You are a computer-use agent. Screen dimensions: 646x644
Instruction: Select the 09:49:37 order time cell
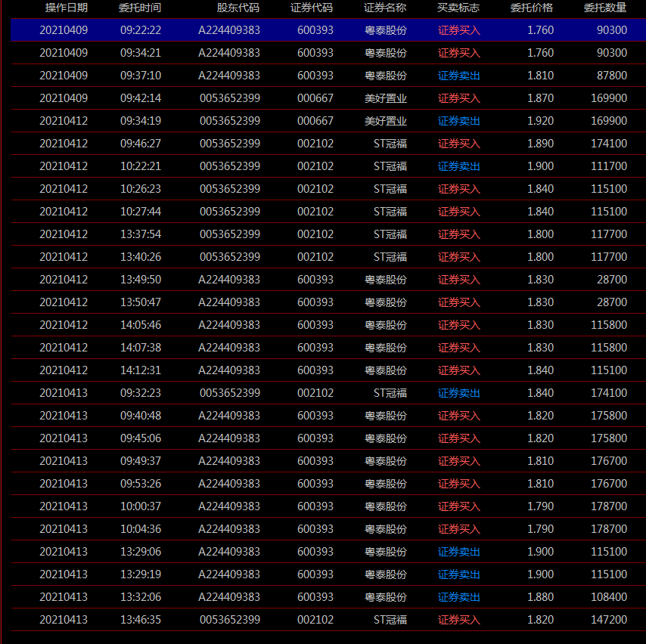pos(141,460)
